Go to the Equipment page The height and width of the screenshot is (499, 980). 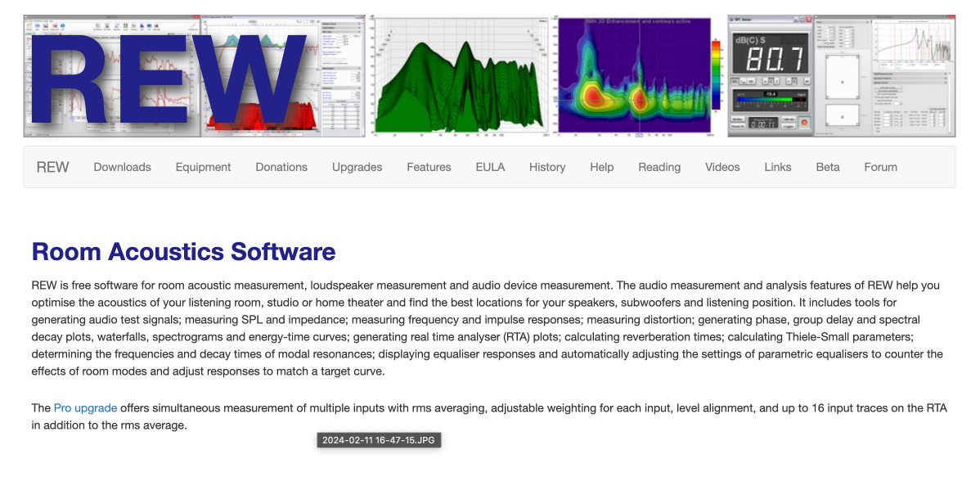pyautogui.click(x=203, y=167)
